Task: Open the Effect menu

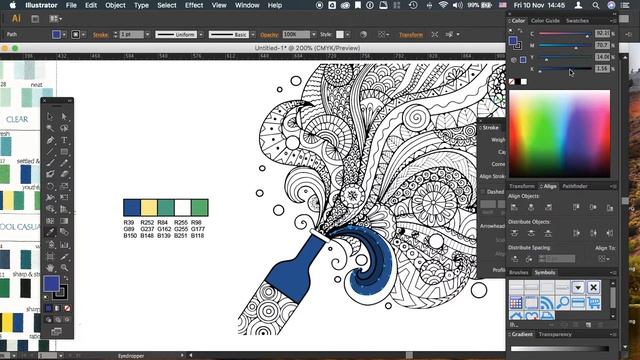Action: tap(194, 5)
